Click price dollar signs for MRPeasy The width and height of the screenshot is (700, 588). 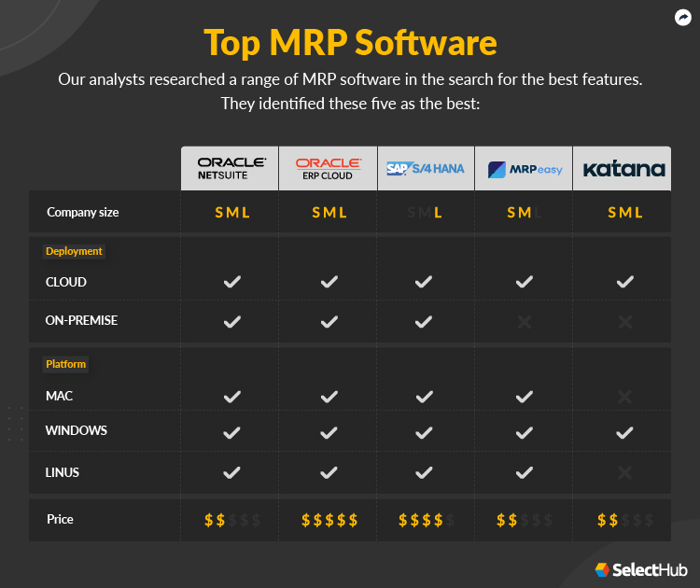point(525,520)
